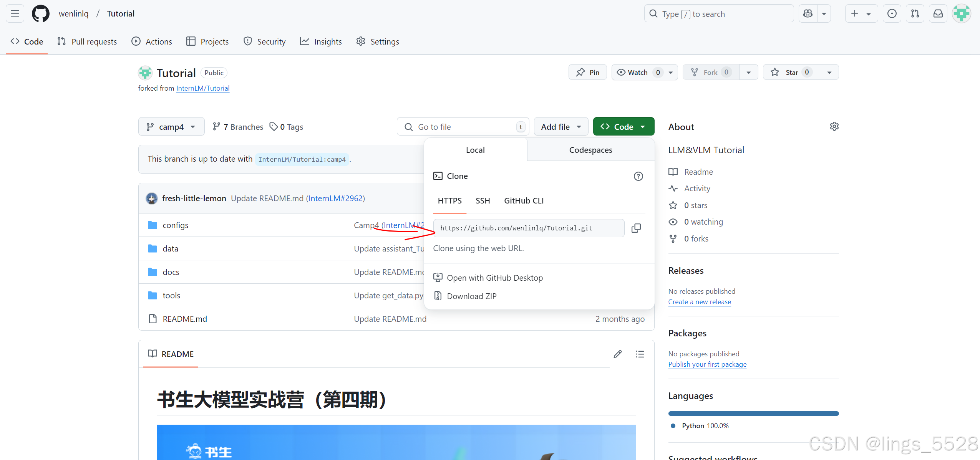The width and height of the screenshot is (980, 460).
Task: Open your issues via the issue icon
Action: coord(892,13)
